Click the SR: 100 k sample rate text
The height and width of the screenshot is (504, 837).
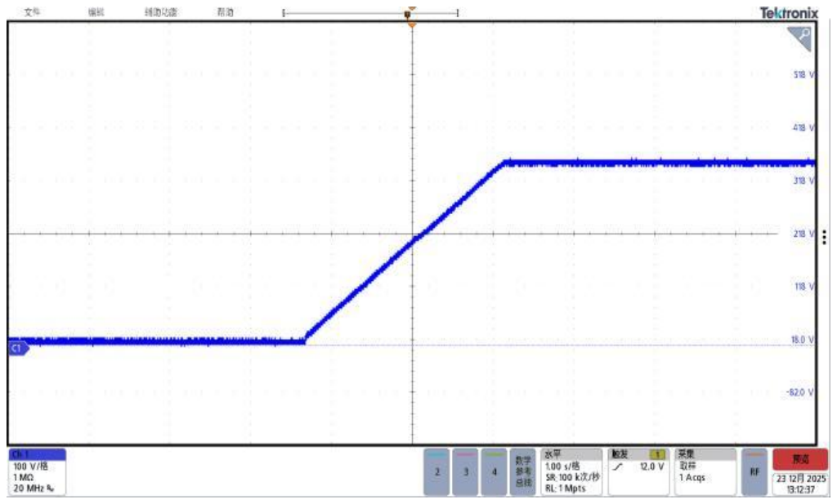(572, 477)
